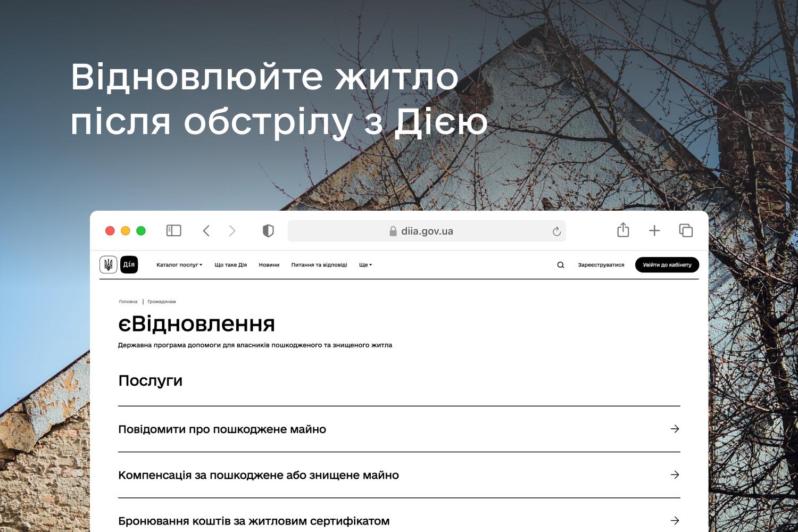The width and height of the screenshot is (798, 532).
Task: Open Повідомити про пошкоджене майно service
Action: 399,429
